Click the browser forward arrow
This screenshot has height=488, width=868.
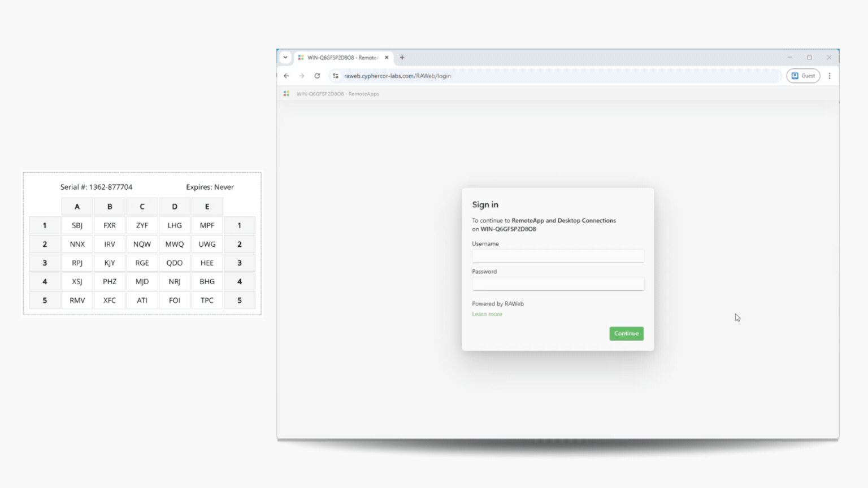pyautogui.click(x=302, y=76)
